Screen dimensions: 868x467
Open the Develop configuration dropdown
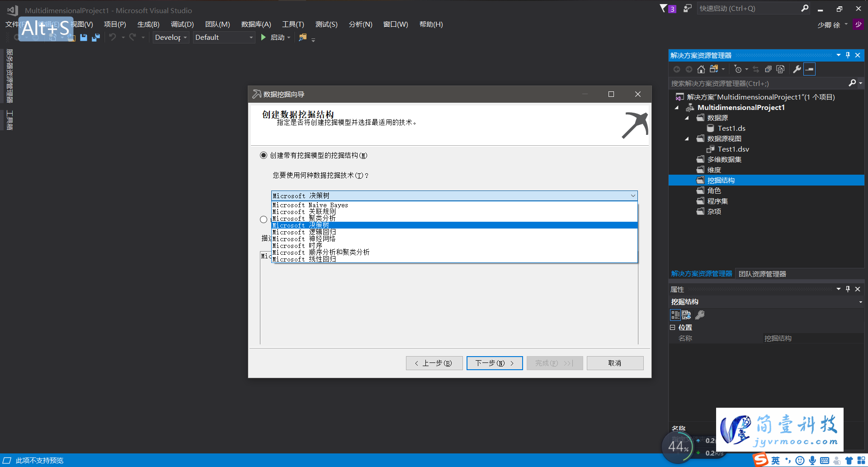point(170,37)
